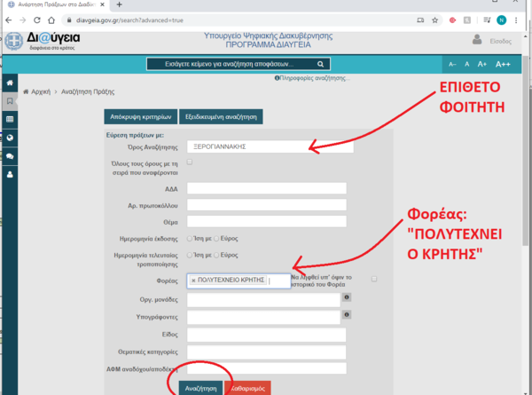Screen dimensions: 532x395
Task: Remove the ΠΟΛΥΤΕΧΝΕΙΟ ΚΡΗΤΗΣ tag with x
Action: click(x=193, y=280)
